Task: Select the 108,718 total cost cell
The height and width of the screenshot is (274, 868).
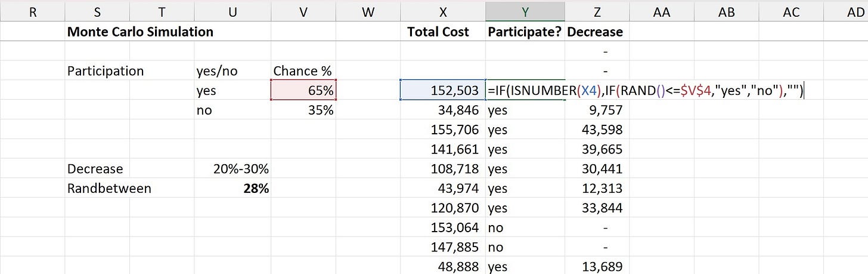Action: point(443,169)
